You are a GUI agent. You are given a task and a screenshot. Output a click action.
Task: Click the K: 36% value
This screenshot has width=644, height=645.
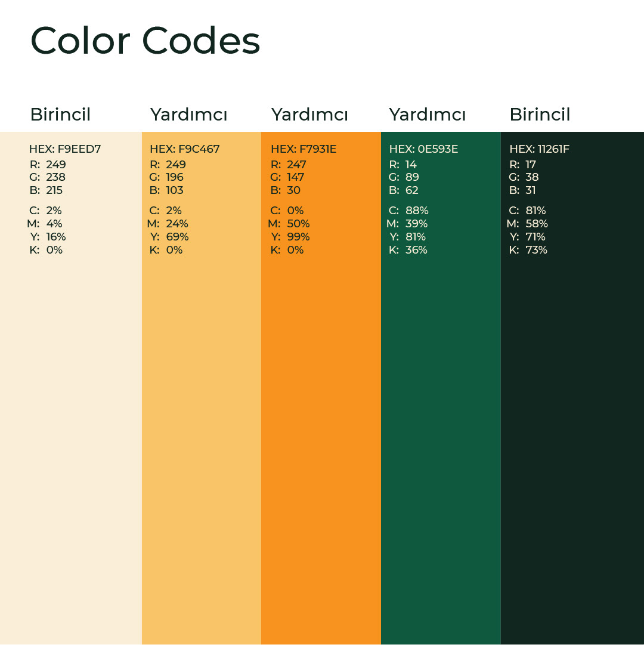[408, 249]
